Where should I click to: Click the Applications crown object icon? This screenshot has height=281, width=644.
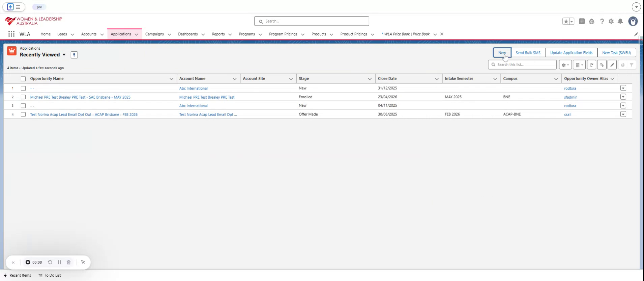(12, 51)
